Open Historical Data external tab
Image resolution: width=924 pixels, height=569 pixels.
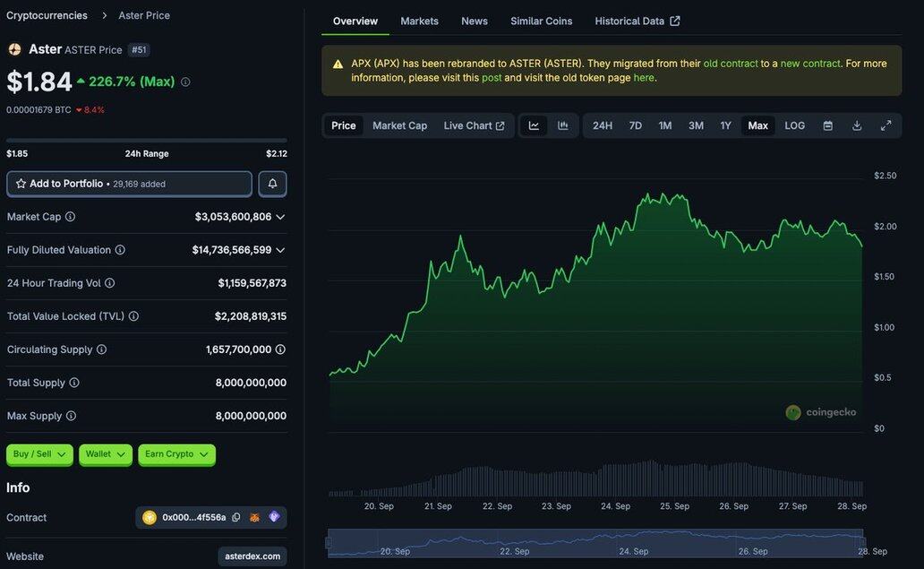click(x=637, y=22)
